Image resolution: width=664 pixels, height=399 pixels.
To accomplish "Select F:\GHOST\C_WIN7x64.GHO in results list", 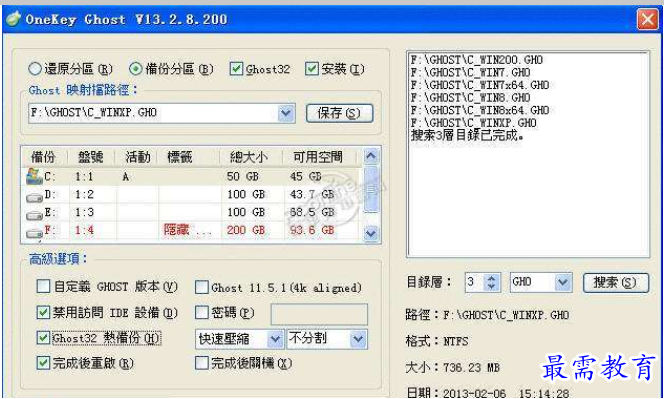I will [x=479, y=85].
